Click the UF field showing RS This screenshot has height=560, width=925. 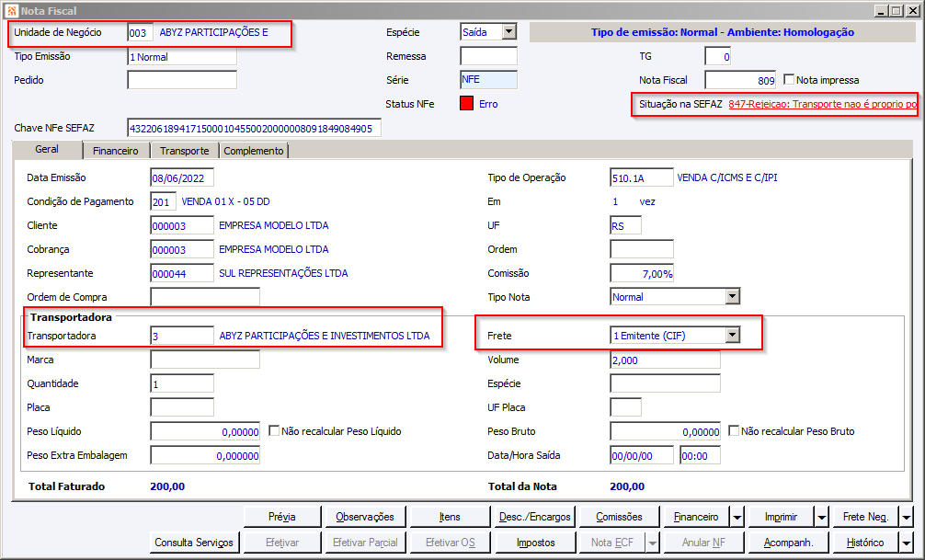[625, 225]
